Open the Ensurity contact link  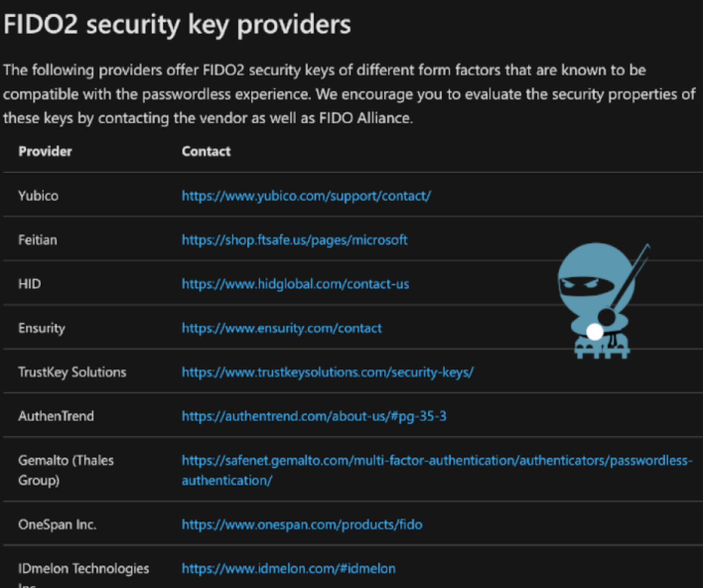pyautogui.click(x=281, y=328)
